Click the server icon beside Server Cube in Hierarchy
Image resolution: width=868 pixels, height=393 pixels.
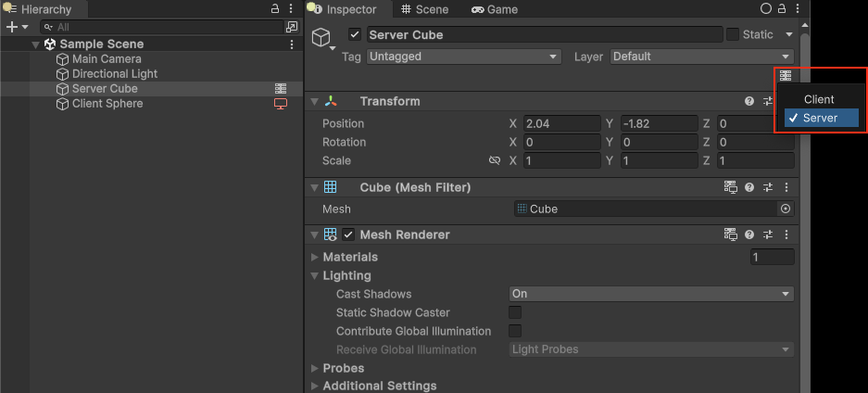click(x=281, y=89)
